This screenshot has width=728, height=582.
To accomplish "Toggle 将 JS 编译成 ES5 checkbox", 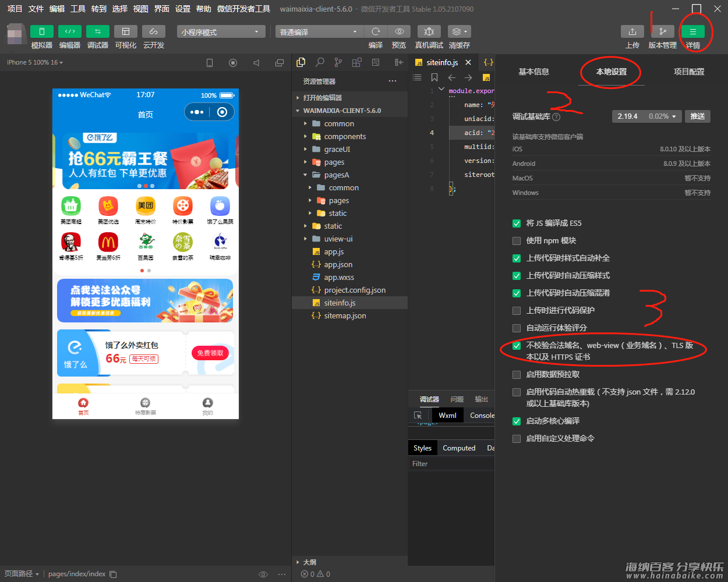I will click(517, 223).
